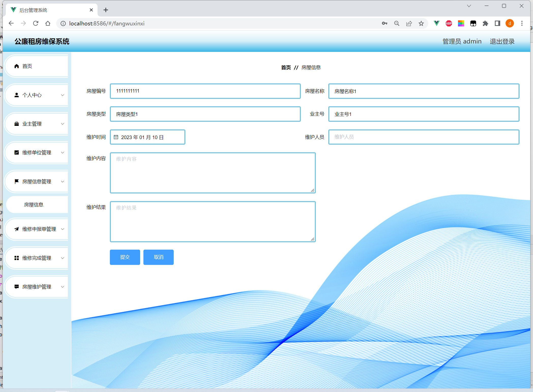
Task: Submit the form with 提交 button
Action: (125, 257)
